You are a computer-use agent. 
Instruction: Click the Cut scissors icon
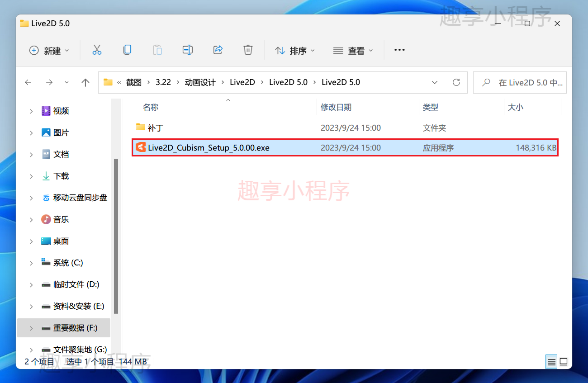(97, 50)
